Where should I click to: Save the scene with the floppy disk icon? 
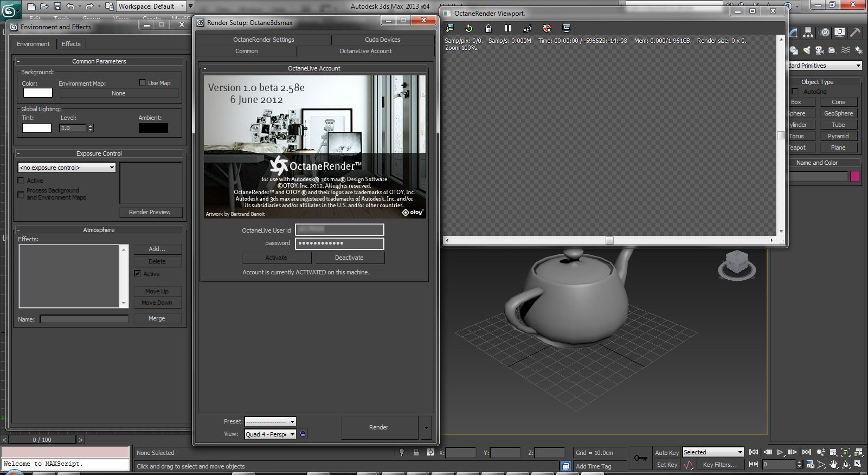(57, 7)
